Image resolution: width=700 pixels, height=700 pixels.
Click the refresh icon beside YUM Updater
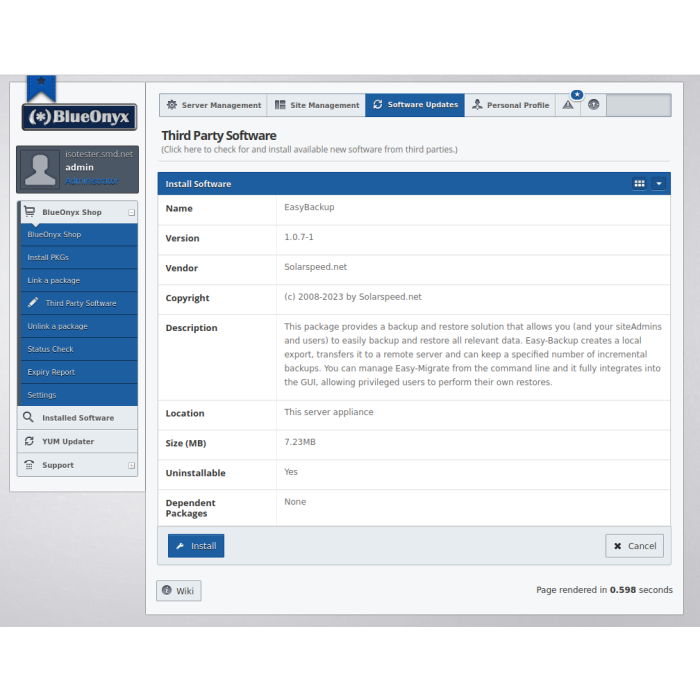29,441
